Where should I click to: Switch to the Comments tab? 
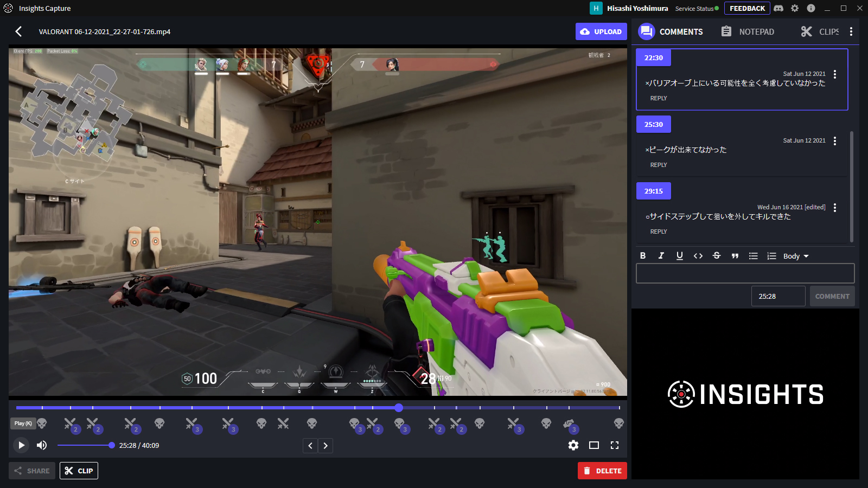[x=671, y=31]
